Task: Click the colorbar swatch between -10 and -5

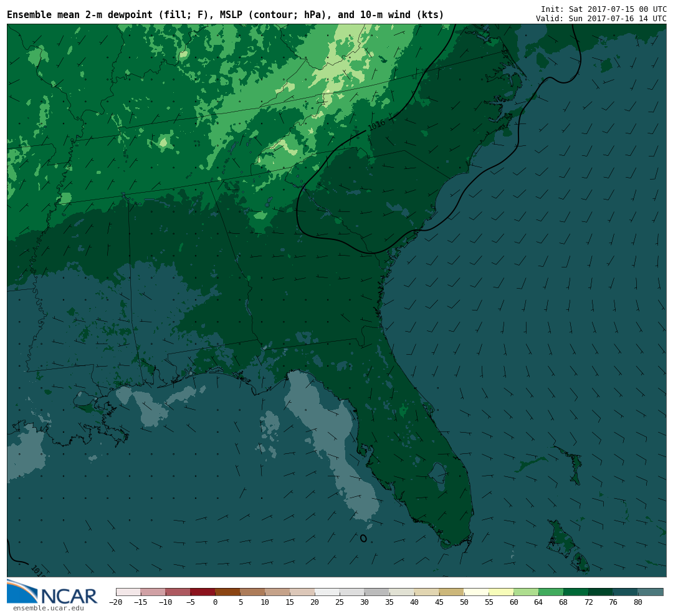Action: (178, 592)
